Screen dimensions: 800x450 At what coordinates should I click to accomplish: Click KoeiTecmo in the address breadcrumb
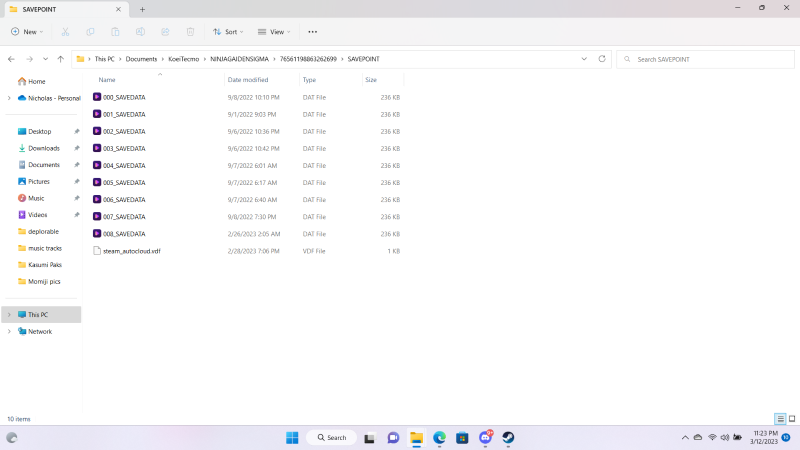pyautogui.click(x=184, y=59)
